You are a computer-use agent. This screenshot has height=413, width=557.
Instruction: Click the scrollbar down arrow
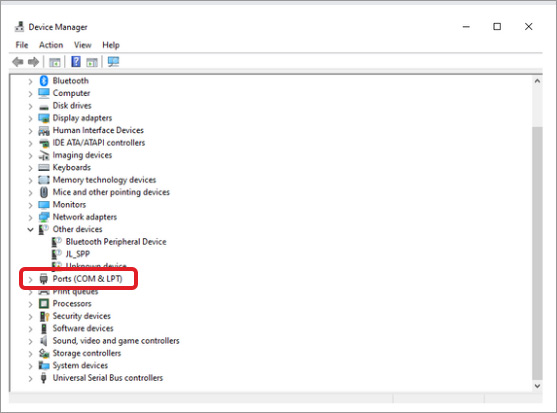(537, 386)
